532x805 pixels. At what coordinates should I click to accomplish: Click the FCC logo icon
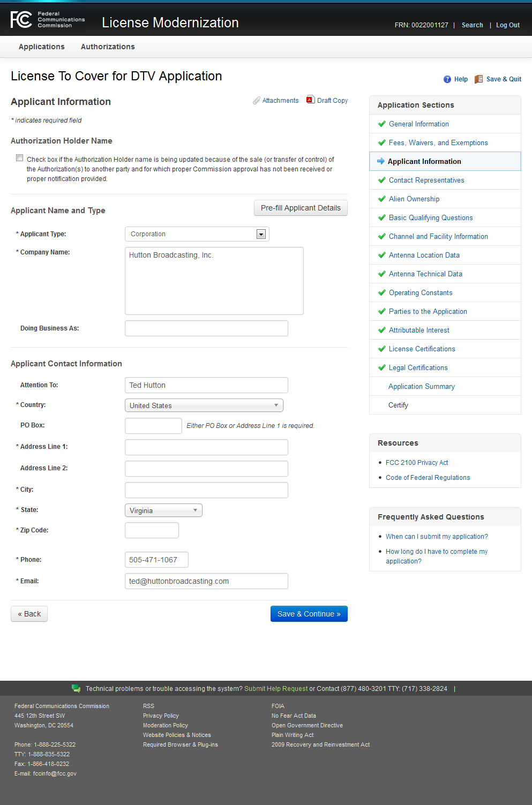21,20
